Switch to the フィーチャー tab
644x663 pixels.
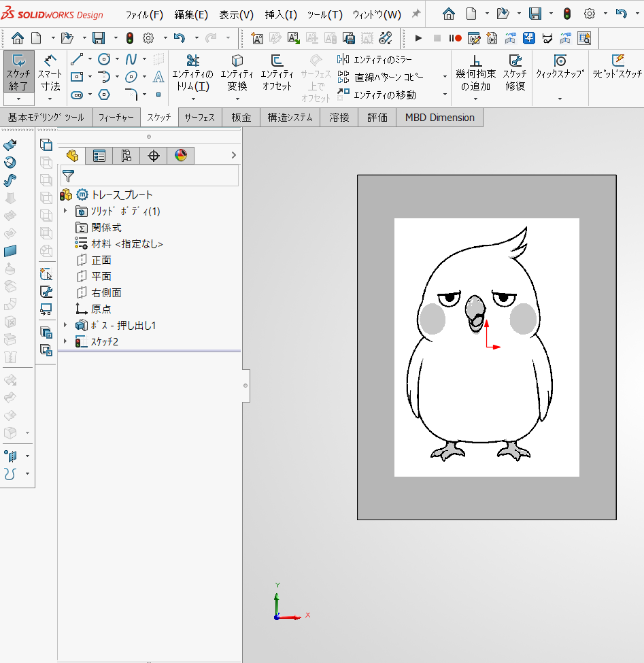tap(116, 117)
